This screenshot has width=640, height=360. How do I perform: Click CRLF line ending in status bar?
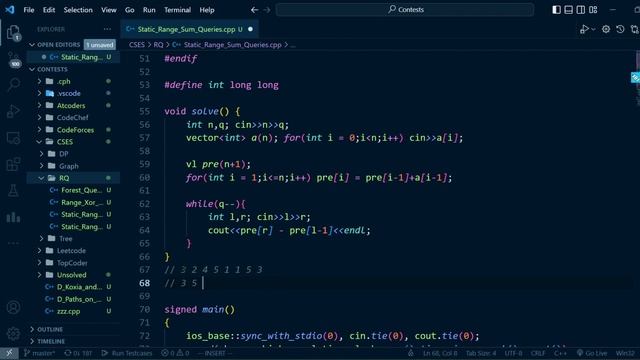point(538,353)
